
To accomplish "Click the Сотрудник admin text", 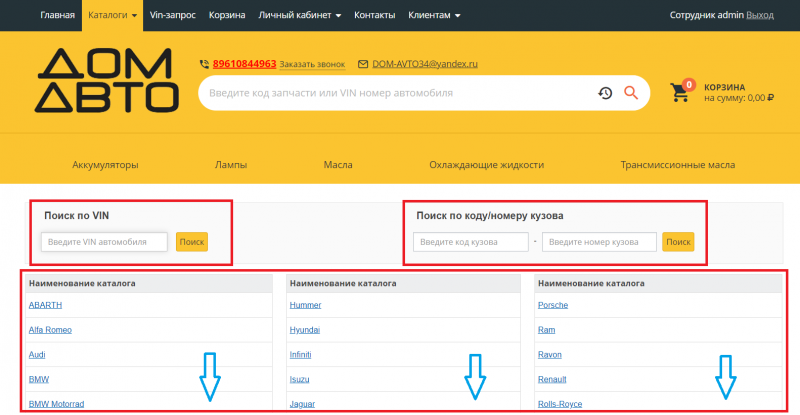I will click(707, 15).
